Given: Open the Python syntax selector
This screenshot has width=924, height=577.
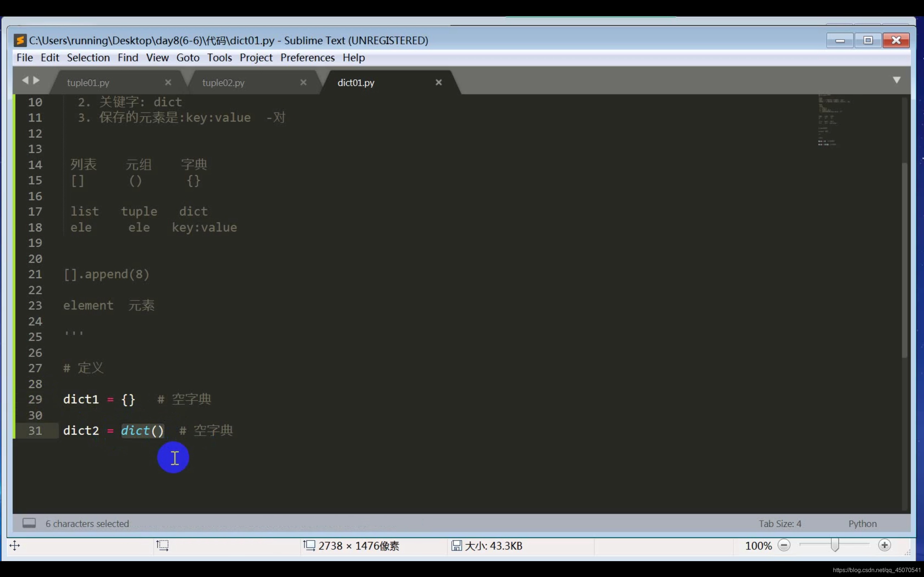Looking at the screenshot, I should pyautogui.click(x=862, y=524).
